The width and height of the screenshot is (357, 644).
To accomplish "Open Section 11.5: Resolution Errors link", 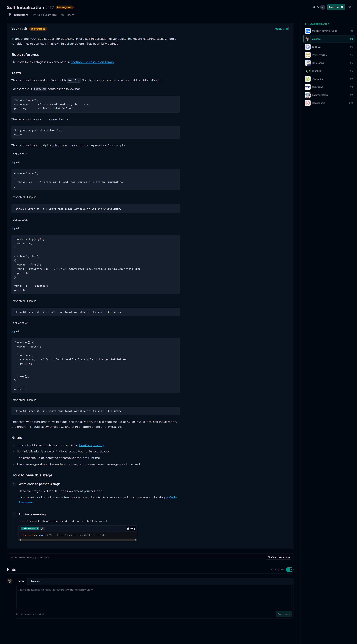I will (x=92, y=62).
